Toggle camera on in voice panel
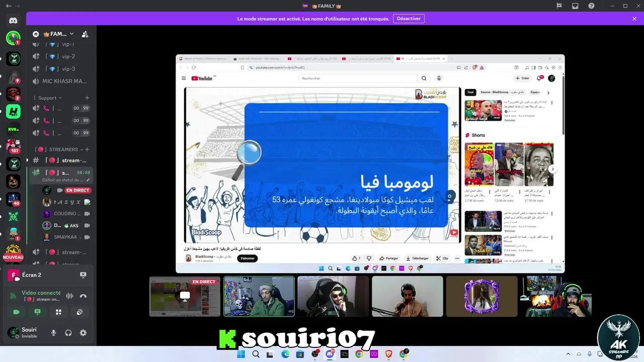The width and height of the screenshot is (644, 362). click(16, 312)
